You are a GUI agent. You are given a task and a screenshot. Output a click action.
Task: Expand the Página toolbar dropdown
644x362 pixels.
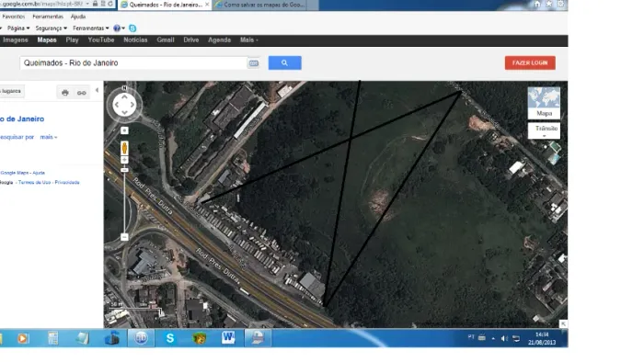[18, 28]
